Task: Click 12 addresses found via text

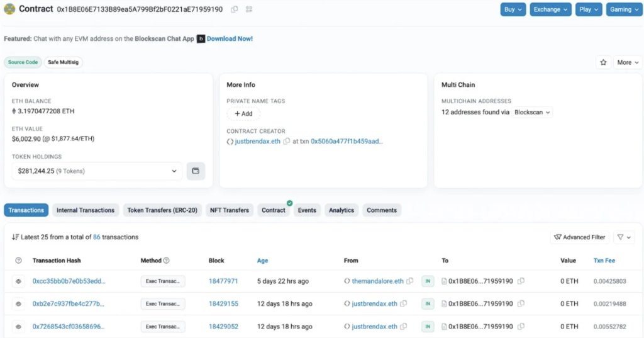Action: tap(475, 112)
